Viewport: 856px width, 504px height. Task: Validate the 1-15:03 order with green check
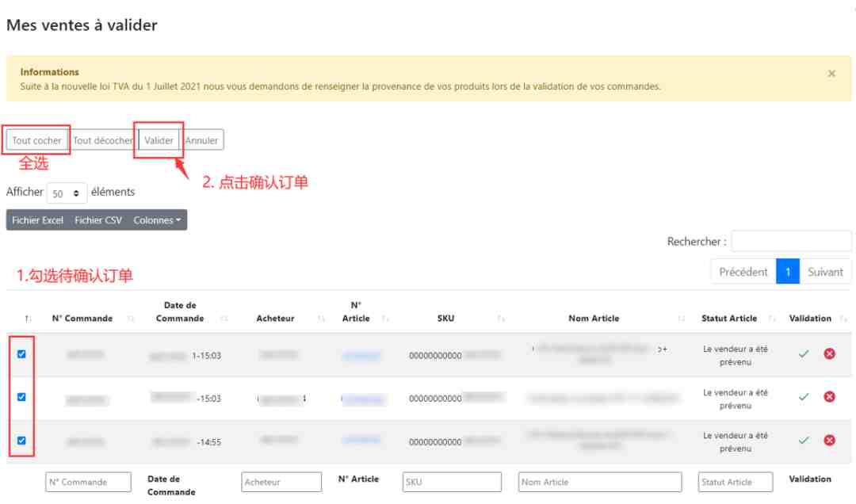tap(804, 354)
